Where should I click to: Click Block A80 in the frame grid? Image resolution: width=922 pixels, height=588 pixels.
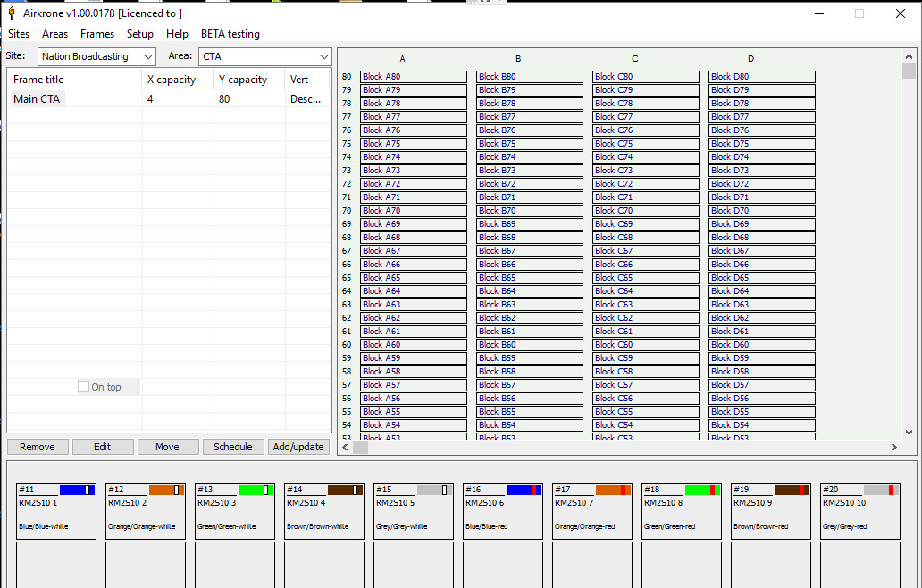pyautogui.click(x=413, y=77)
